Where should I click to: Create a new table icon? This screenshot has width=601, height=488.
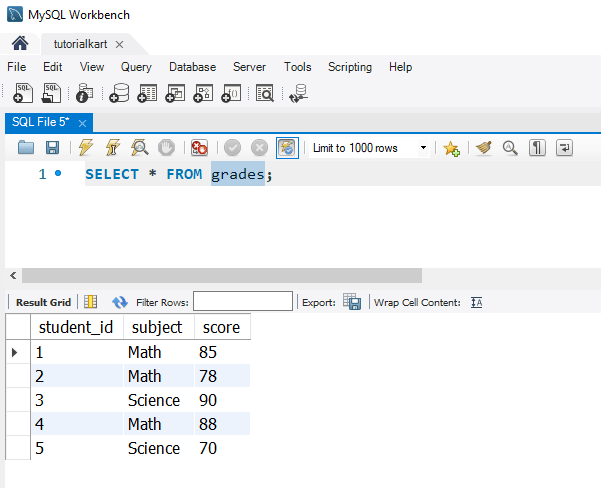click(147, 93)
